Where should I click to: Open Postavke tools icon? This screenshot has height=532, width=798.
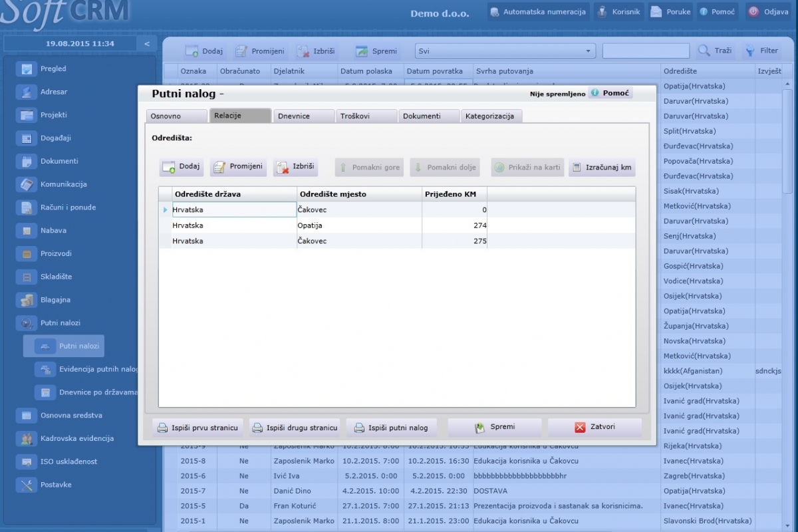pyautogui.click(x=27, y=485)
